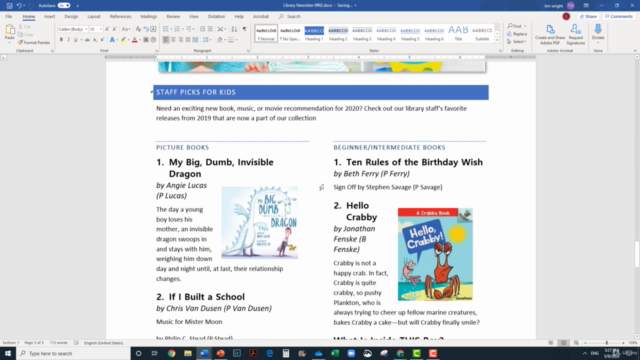640x360 pixels.
Task: Increase font size with Grow Font icon
Action: tap(107, 29)
